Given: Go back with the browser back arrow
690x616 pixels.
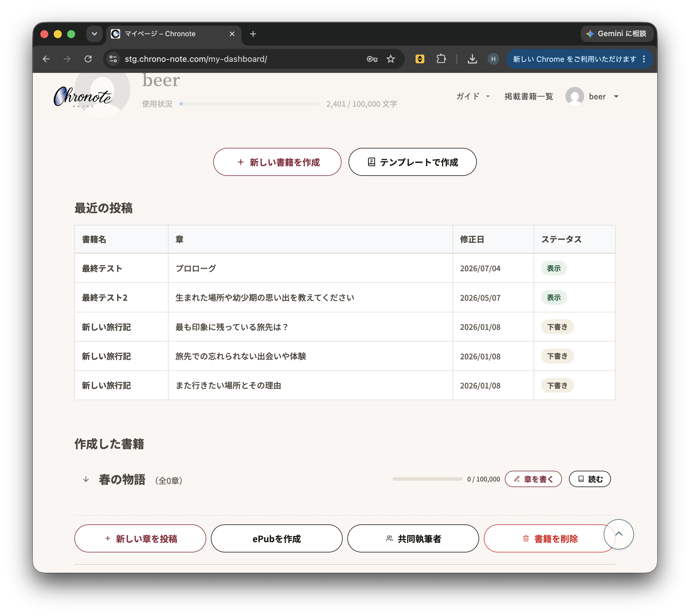Looking at the screenshot, I should (46, 59).
